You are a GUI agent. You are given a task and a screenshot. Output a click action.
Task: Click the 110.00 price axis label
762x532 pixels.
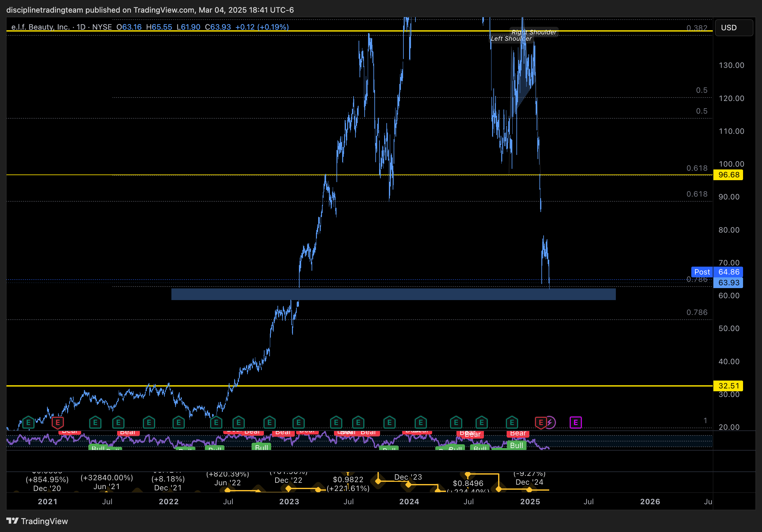coord(731,131)
